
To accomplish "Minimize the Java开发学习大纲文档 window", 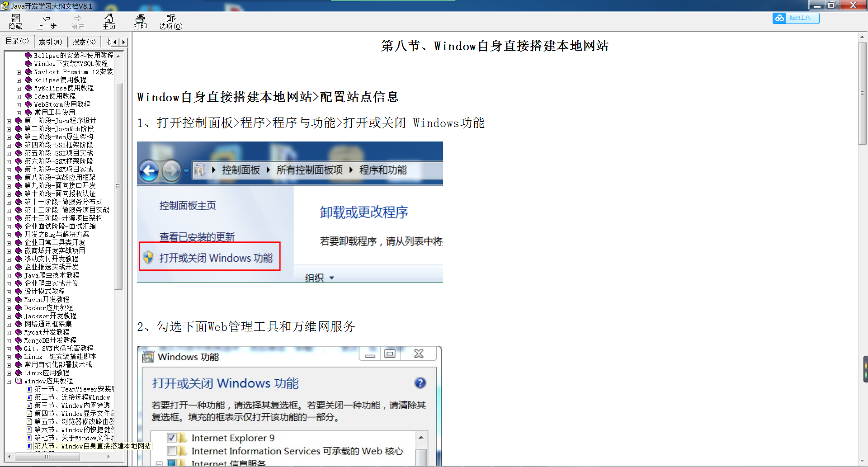I will pos(817,5).
